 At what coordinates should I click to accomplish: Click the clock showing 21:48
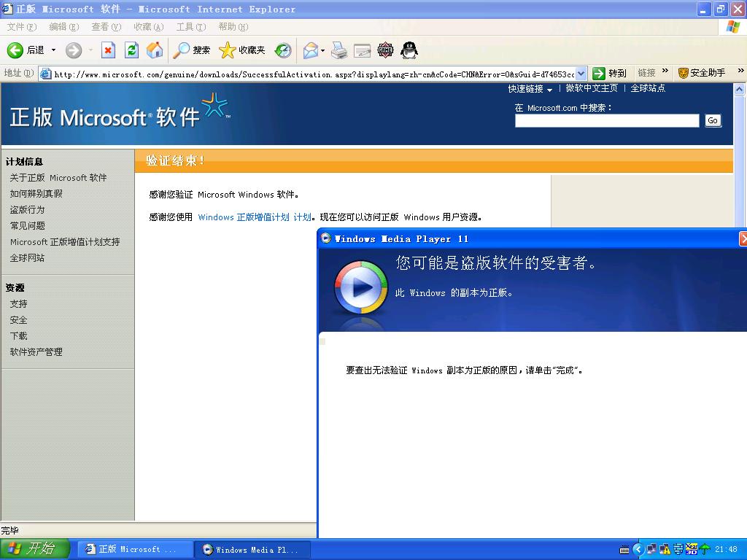click(x=726, y=550)
